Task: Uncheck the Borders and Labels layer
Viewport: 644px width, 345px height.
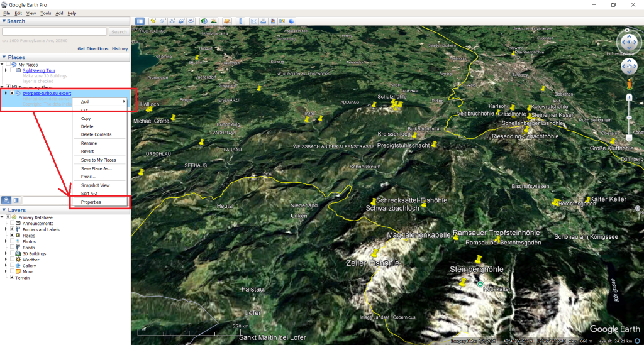Action: point(13,229)
